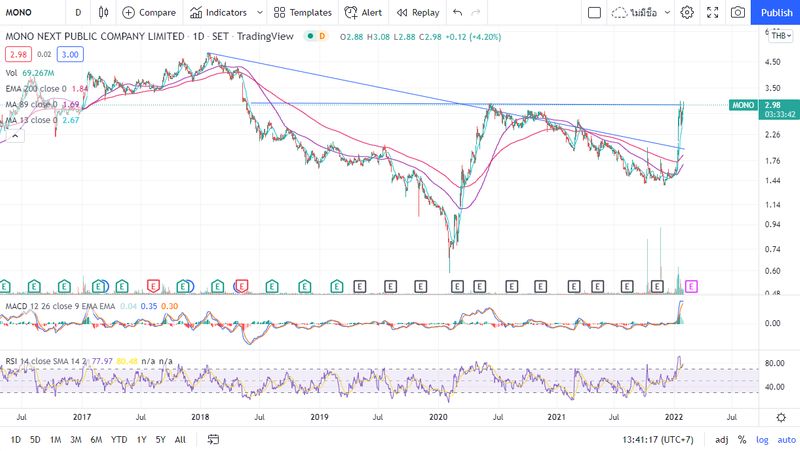The image size is (800, 451).
Task: Click the blue Publish button
Action: tap(776, 12)
